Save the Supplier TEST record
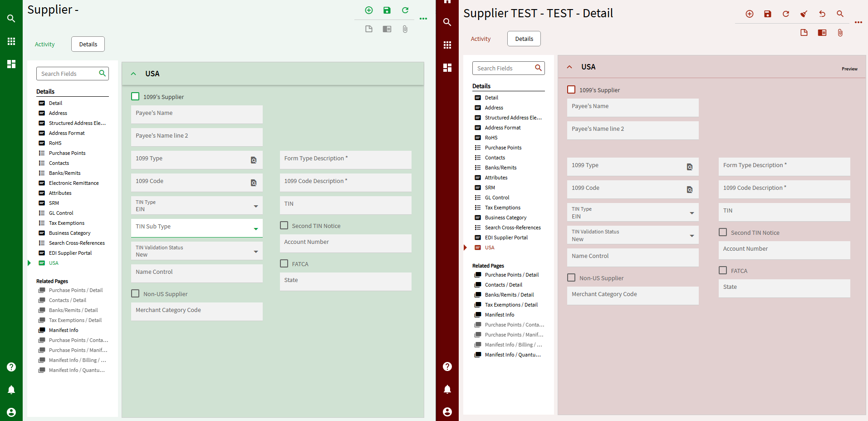 (x=768, y=14)
